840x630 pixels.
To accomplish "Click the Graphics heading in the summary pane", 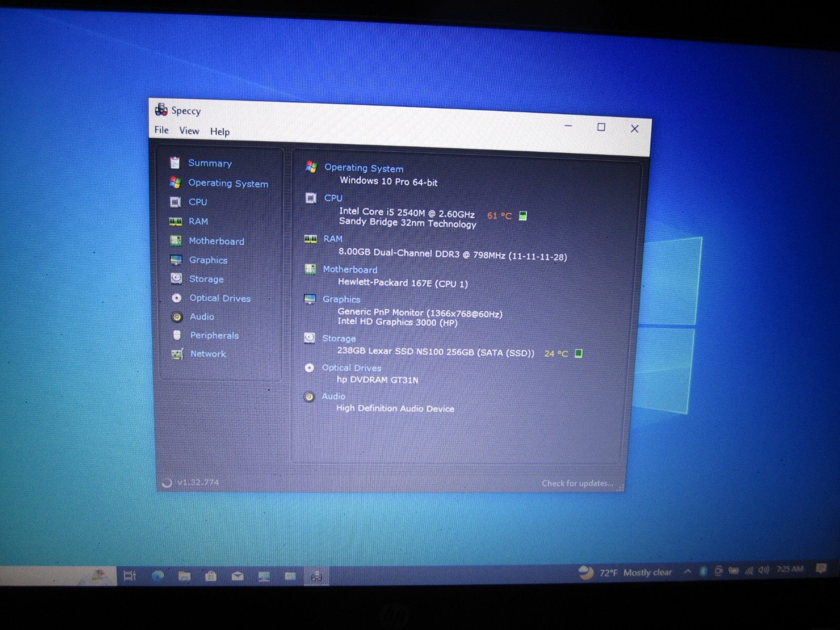I will pyautogui.click(x=341, y=299).
